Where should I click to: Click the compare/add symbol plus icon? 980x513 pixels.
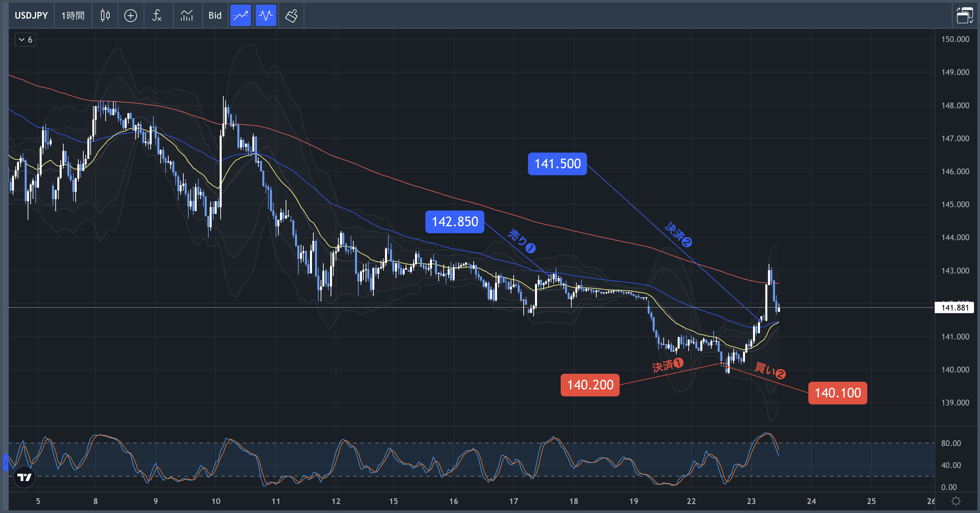[x=130, y=16]
